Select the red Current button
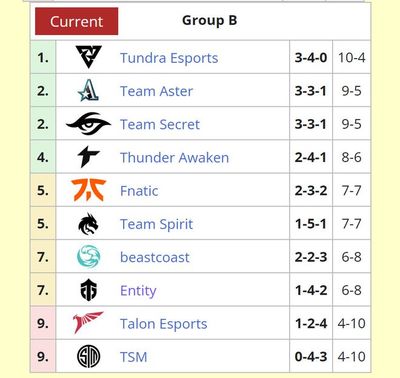This screenshot has width=400, height=378. coord(77,21)
